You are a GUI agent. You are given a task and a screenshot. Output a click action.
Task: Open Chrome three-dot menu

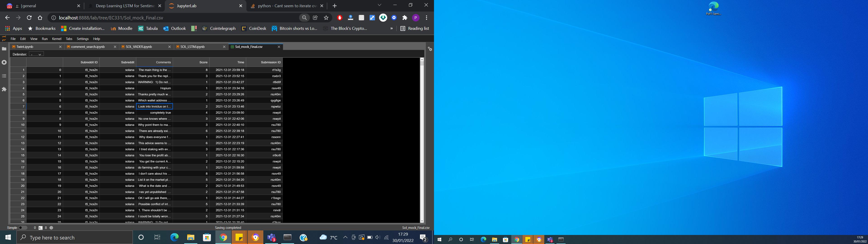pos(426,18)
